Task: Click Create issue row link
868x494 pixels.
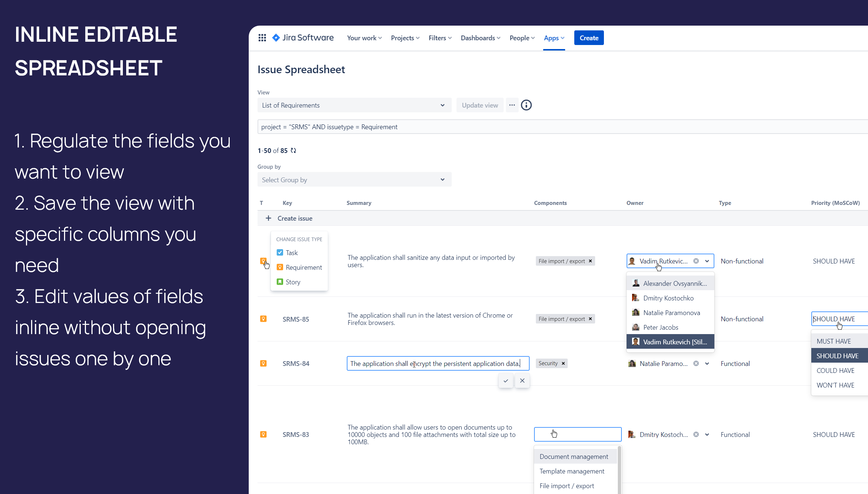Action: pos(294,218)
